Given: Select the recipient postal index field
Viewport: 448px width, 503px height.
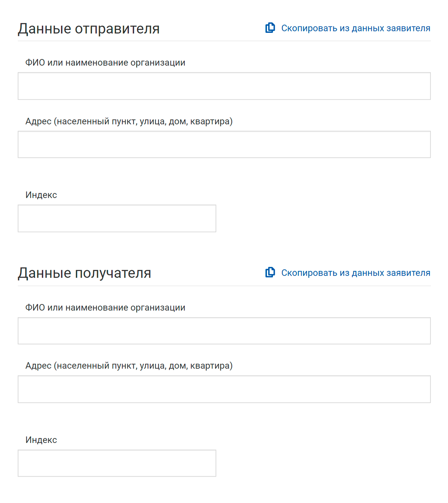Looking at the screenshot, I should point(117,463).
